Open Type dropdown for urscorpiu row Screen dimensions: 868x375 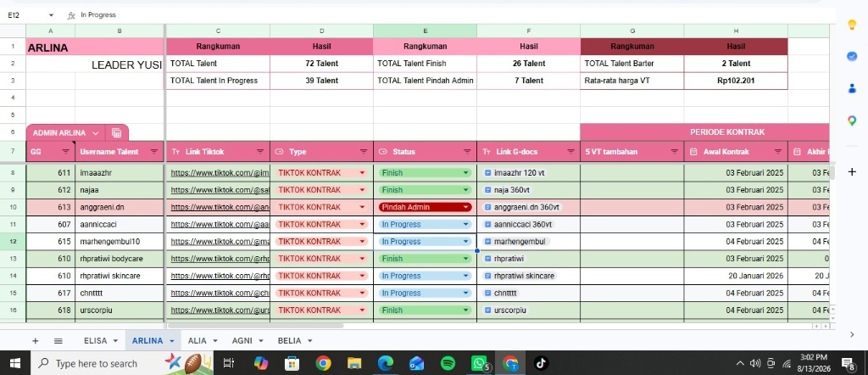(x=362, y=311)
